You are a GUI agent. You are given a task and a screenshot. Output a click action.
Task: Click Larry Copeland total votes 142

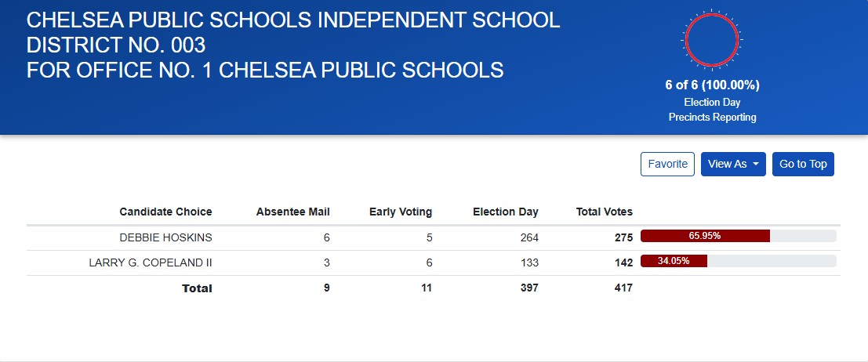pos(623,262)
